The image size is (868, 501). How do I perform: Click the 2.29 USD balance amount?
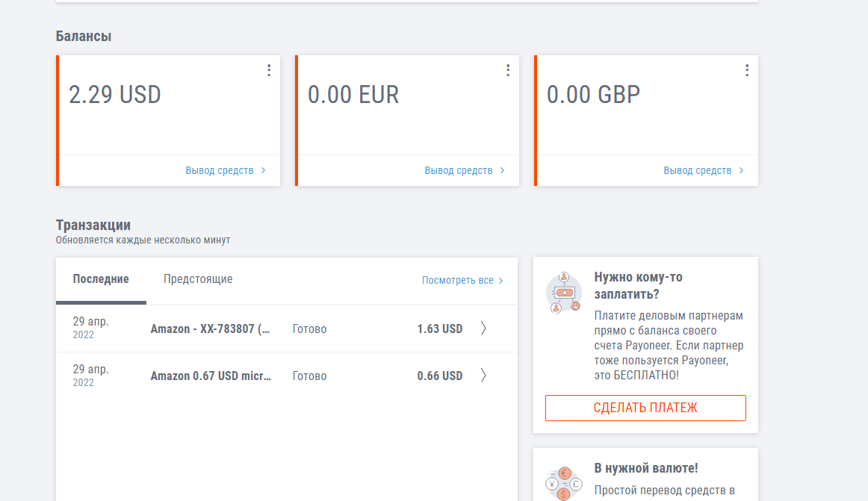[x=115, y=95]
